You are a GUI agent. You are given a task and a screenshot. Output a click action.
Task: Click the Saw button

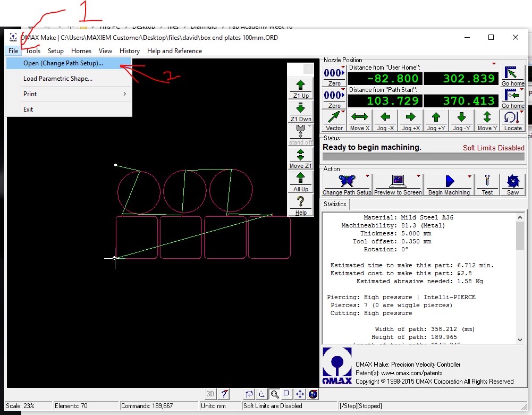click(x=513, y=185)
